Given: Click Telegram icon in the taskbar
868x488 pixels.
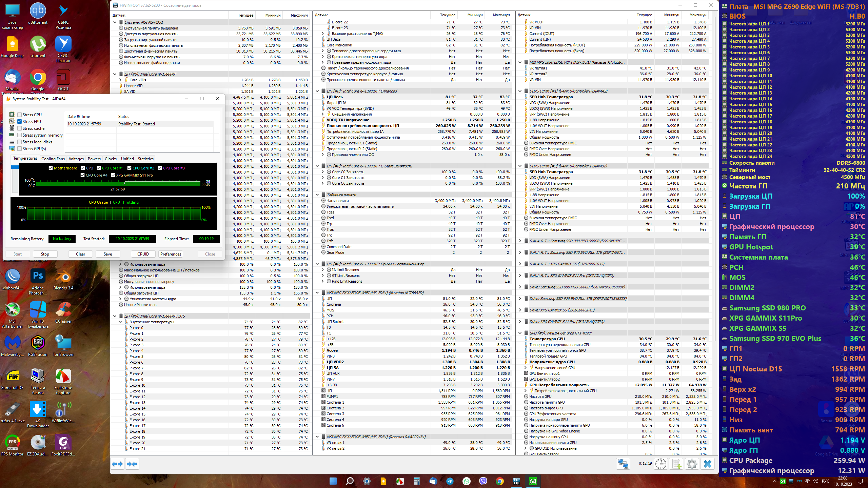Looking at the screenshot, I should [x=450, y=481].
